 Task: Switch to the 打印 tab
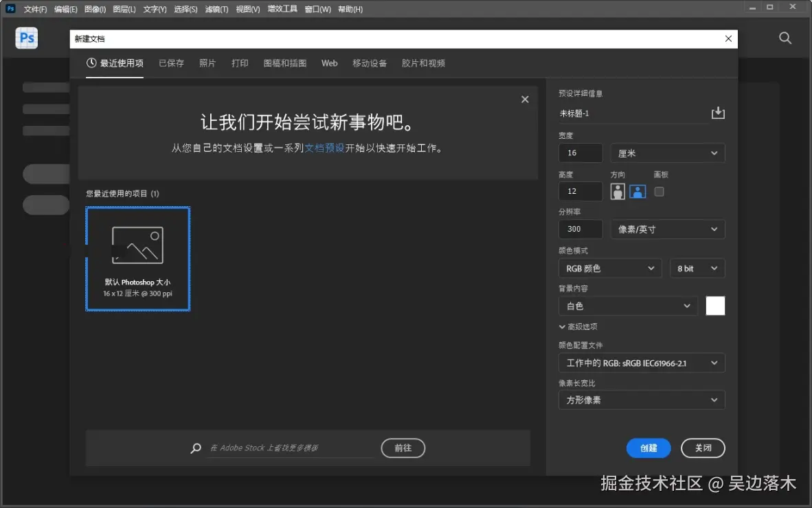[x=240, y=63]
